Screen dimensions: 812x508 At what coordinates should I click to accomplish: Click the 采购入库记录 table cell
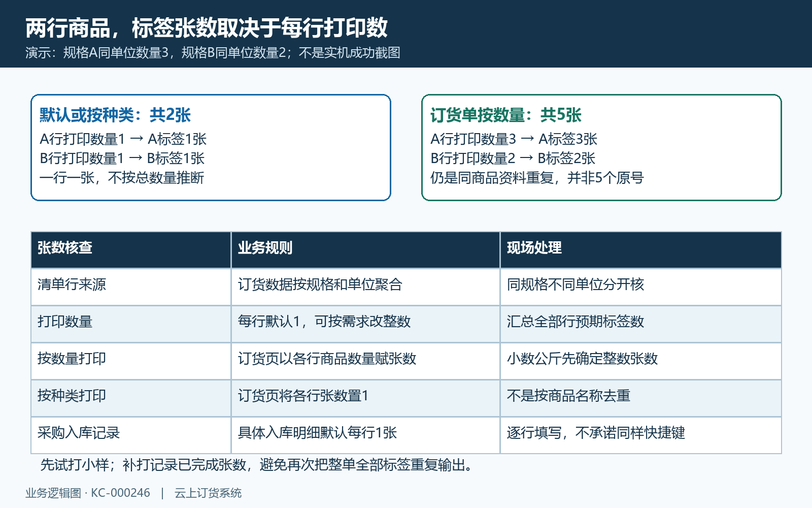pos(131,435)
